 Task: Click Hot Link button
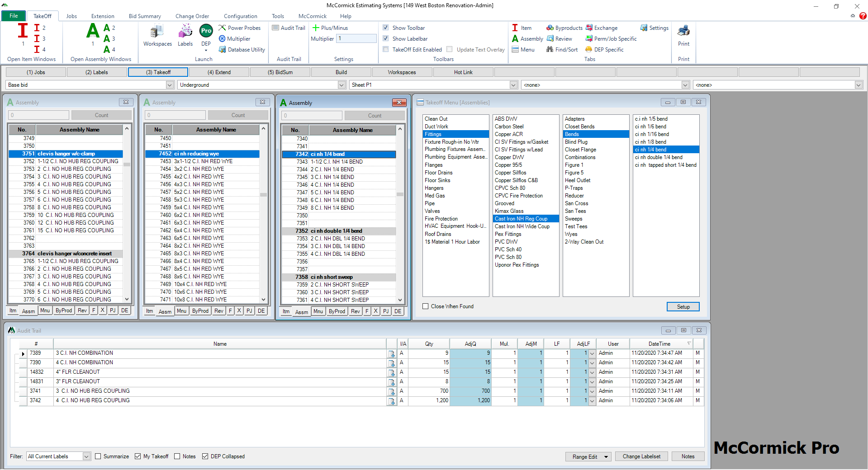tap(463, 72)
